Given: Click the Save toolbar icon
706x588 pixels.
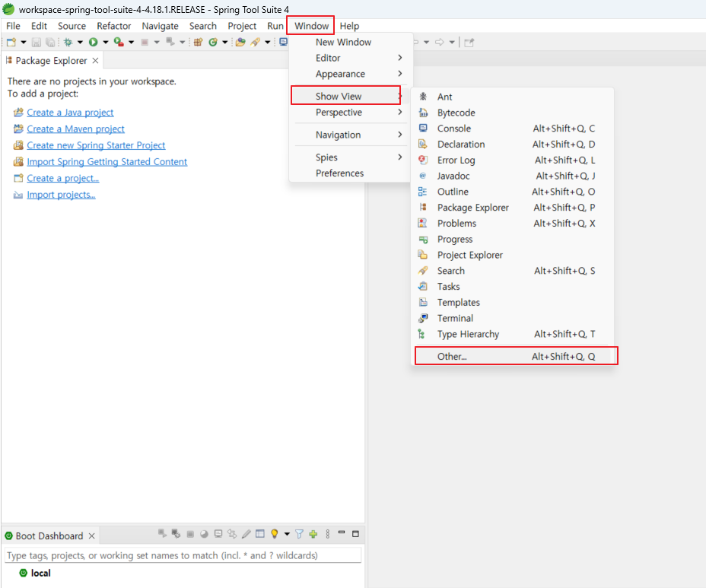Looking at the screenshot, I should click(x=36, y=43).
